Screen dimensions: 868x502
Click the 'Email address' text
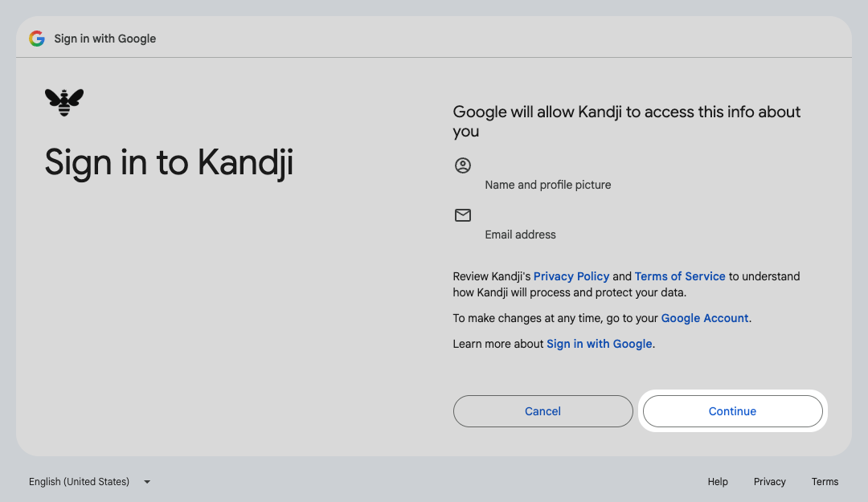520,235
